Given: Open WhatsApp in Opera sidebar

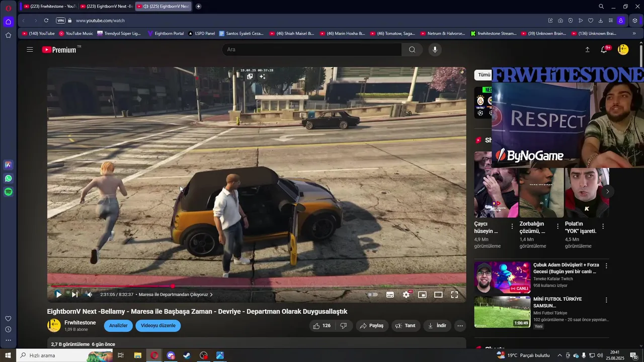Looking at the screenshot, I should click(x=8, y=178).
